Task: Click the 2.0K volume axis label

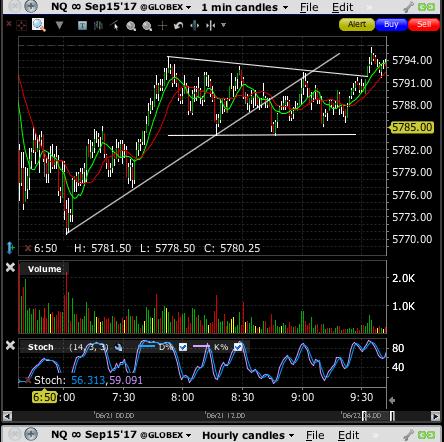Action: pos(404,278)
